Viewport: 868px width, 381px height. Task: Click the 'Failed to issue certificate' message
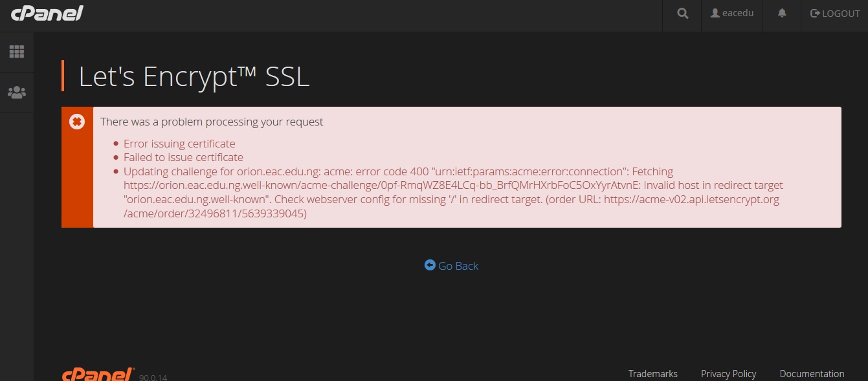(183, 157)
